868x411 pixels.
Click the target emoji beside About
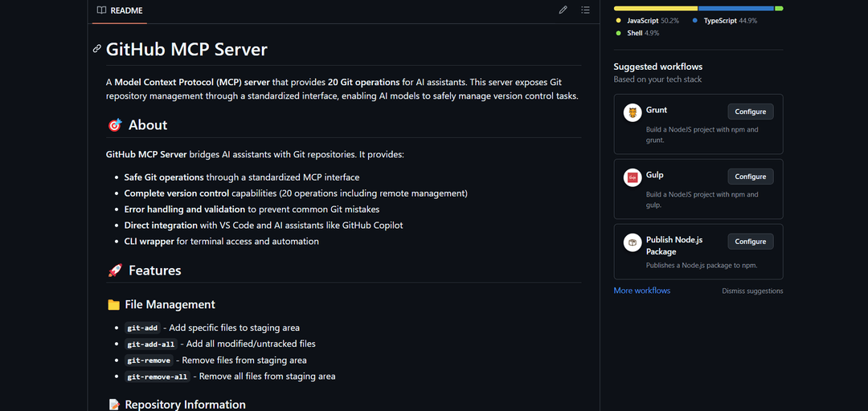(114, 125)
